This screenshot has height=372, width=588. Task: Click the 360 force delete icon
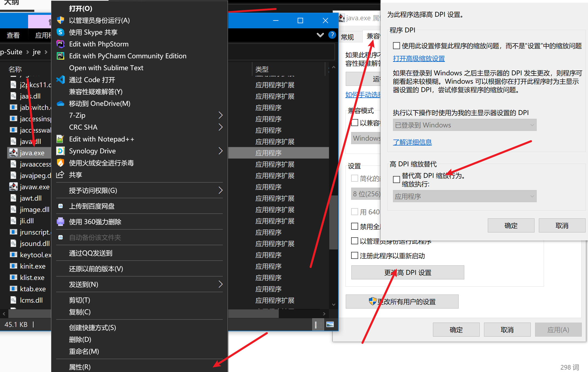[x=61, y=222]
